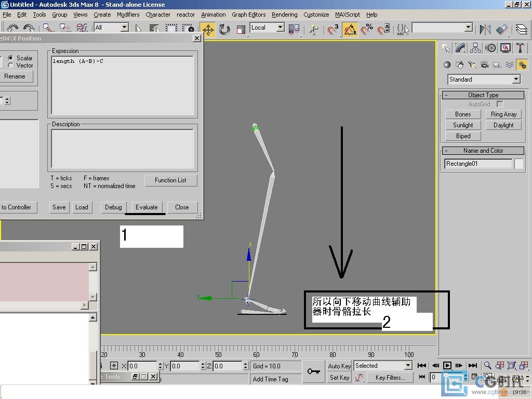Switch to the Modify command panel
Screen dimensions: 532x399
(x=460, y=48)
